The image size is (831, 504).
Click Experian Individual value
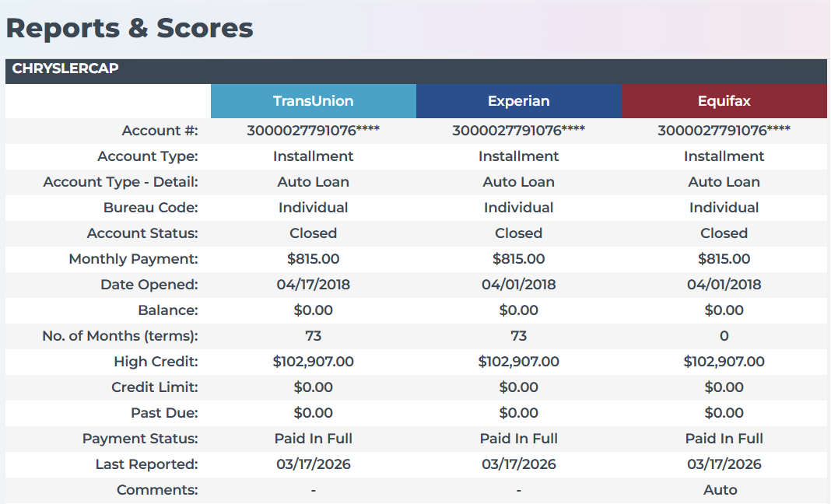(519, 208)
